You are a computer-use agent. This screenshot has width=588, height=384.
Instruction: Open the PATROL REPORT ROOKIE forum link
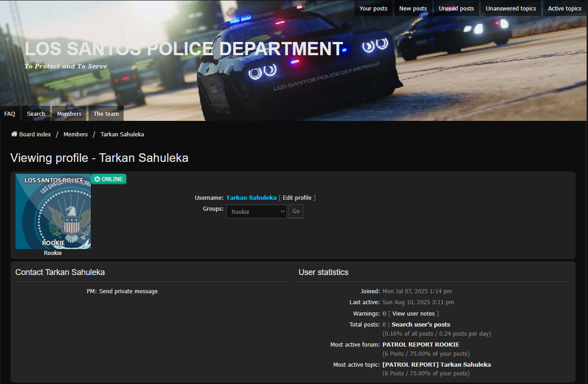421,344
